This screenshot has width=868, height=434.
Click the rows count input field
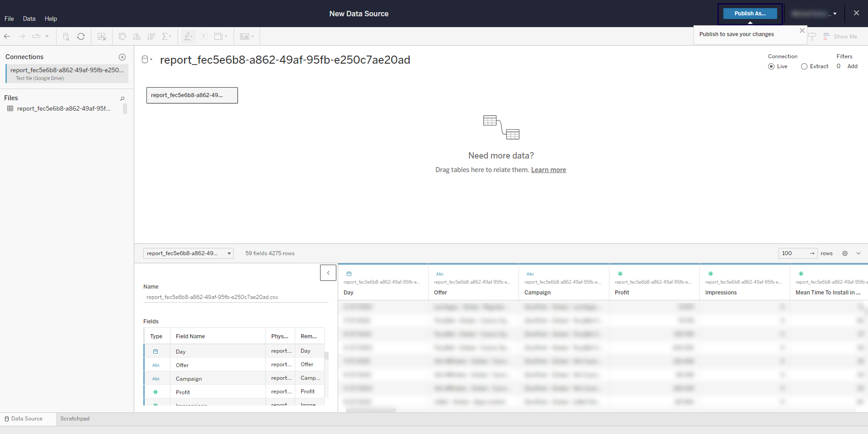pos(794,253)
